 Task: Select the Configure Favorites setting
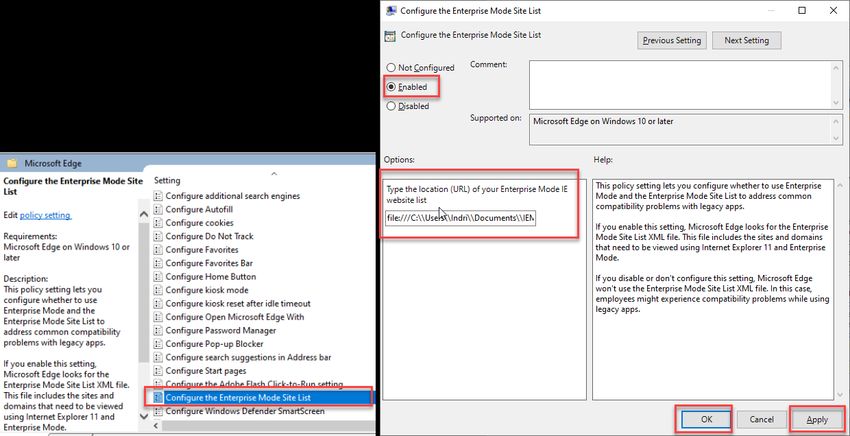click(x=202, y=250)
